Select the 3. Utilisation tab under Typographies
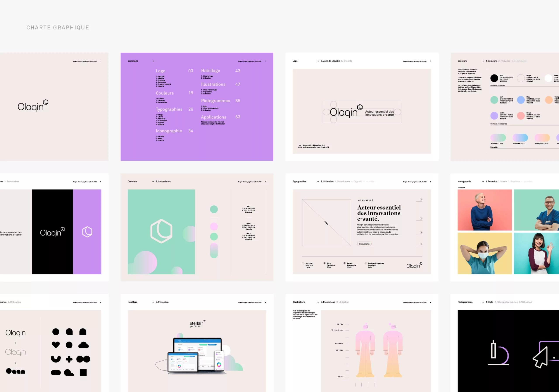 [x=327, y=182]
